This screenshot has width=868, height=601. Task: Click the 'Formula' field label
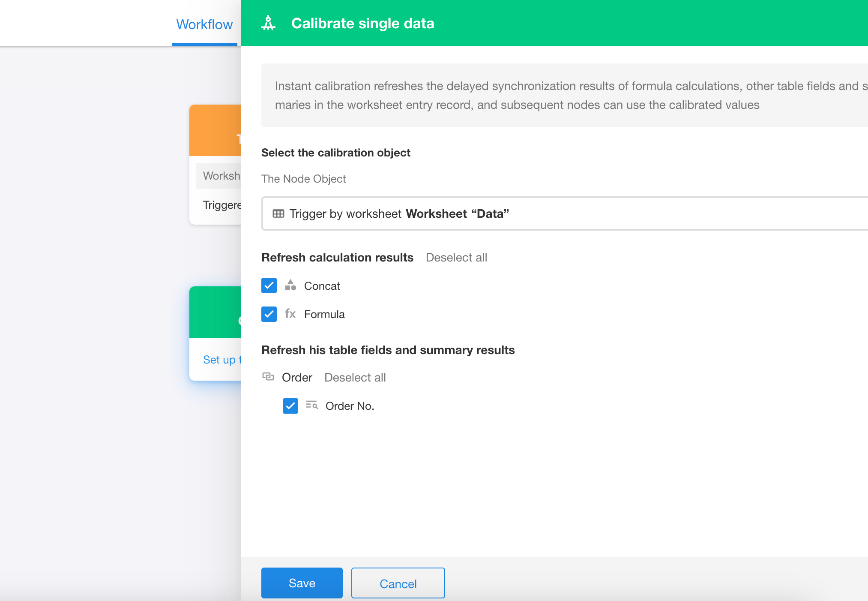pyautogui.click(x=324, y=314)
